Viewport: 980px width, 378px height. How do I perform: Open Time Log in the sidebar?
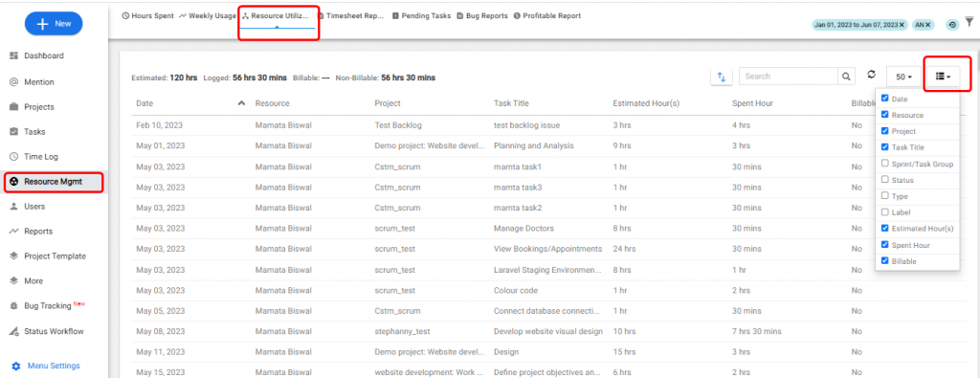[40, 157]
